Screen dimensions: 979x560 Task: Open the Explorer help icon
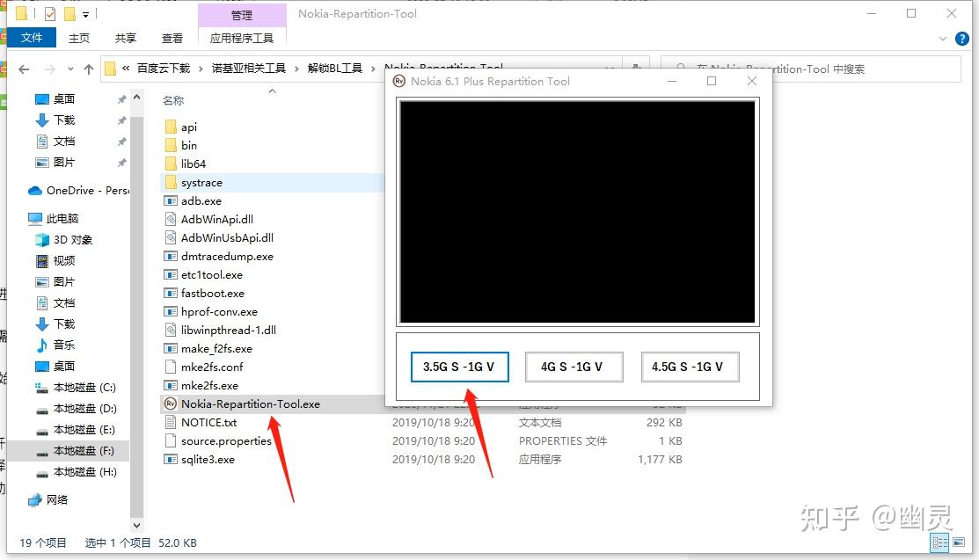tap(962, 39)
